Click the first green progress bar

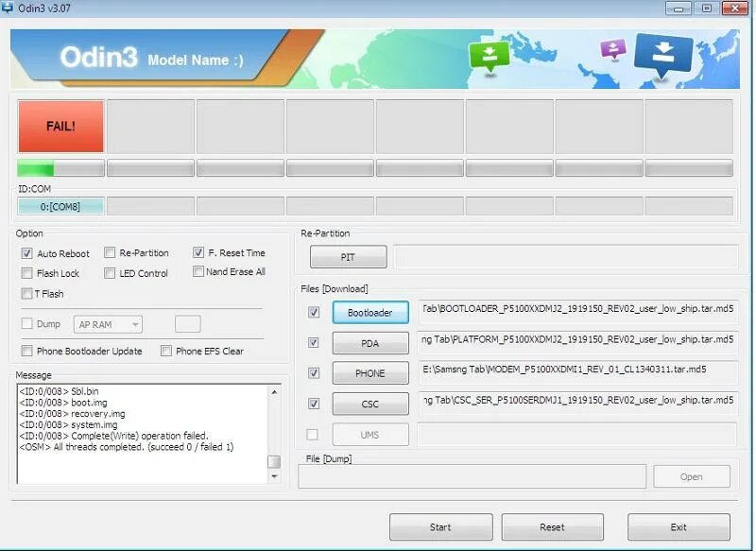click(60, 168)
